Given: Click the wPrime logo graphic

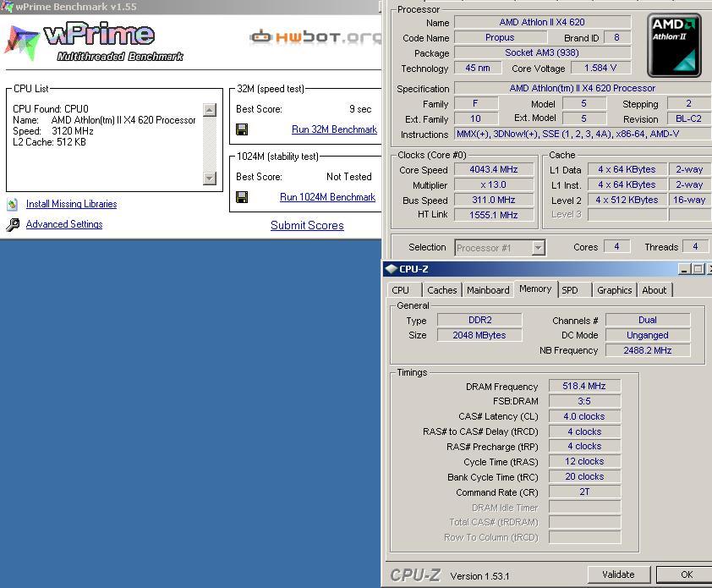Looking at the screenshot, I should (x=94, y=41).
